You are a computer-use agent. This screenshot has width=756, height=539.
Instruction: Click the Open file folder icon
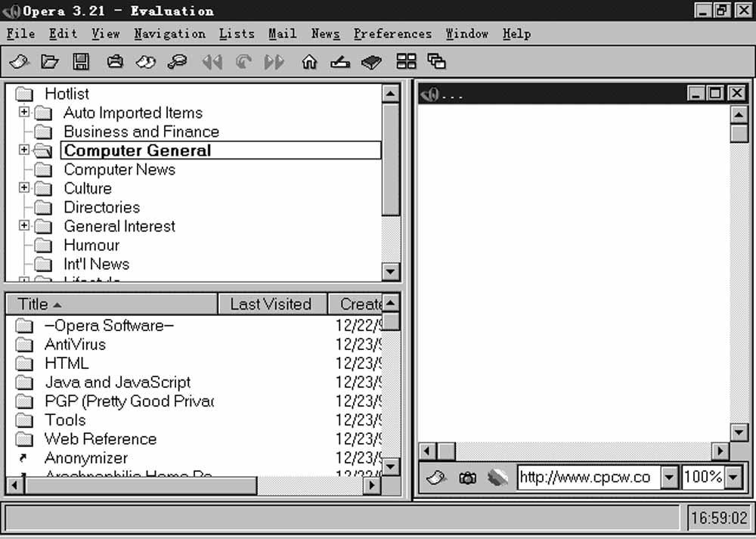point(50,62)
